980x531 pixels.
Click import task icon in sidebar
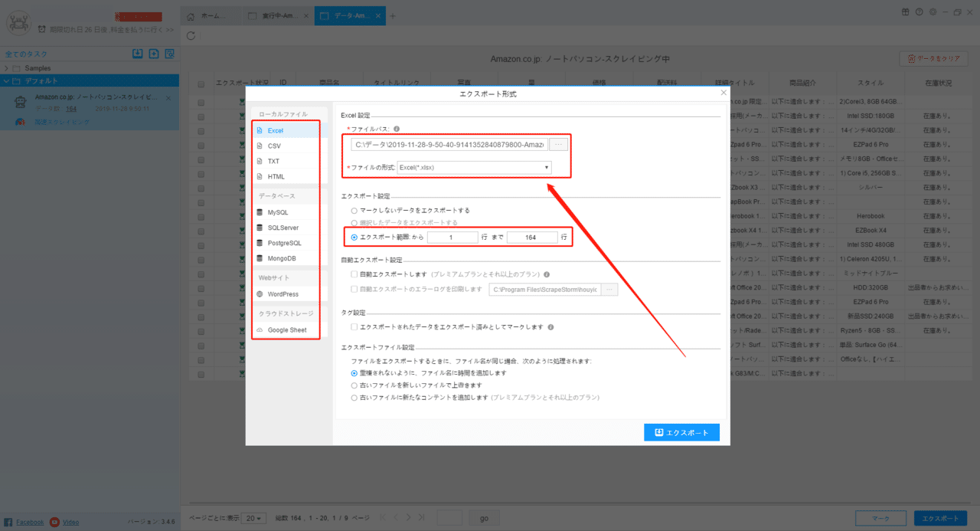(x=138, y=54)
